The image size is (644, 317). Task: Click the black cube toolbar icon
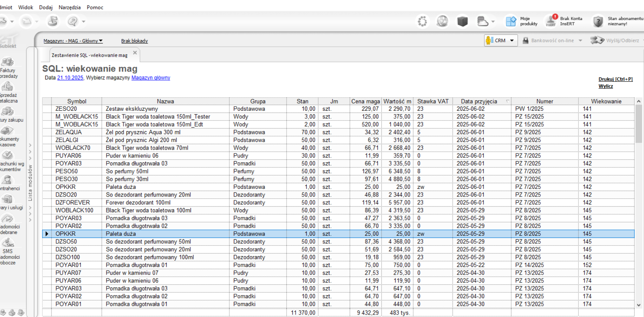point(462,22)
